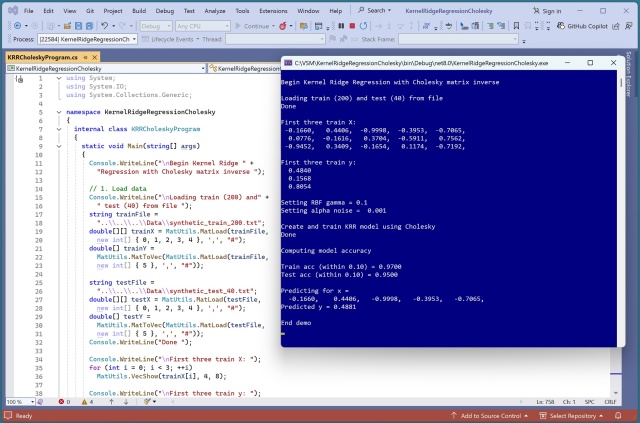Click the Save All icon

point(89,26)
